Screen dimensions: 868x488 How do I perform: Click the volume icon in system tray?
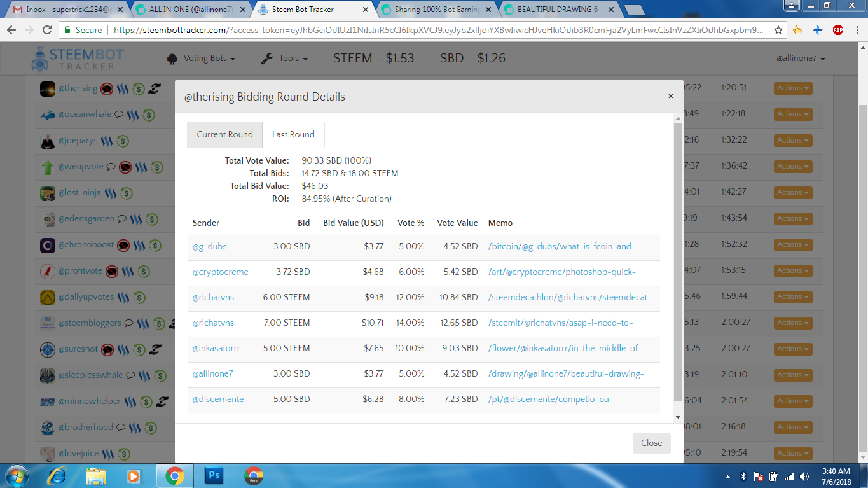(x=805, y=477)
